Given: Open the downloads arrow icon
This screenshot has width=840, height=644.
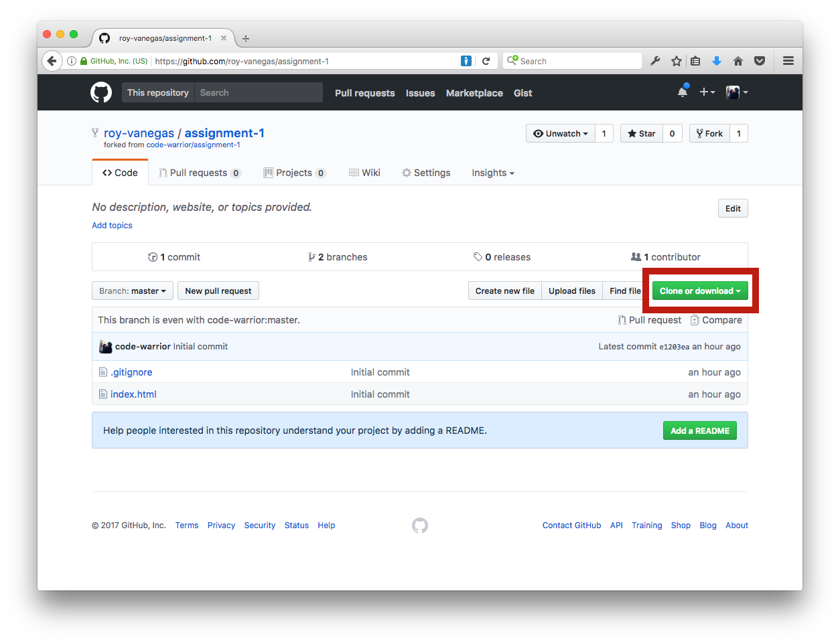Looking at the screenshot, I should (x=717, y=61).
